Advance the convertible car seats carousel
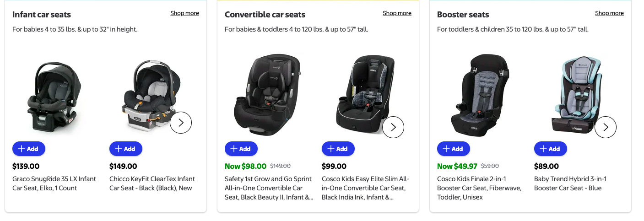The height and width of the screenshot is (221, 644). [393, 127]
